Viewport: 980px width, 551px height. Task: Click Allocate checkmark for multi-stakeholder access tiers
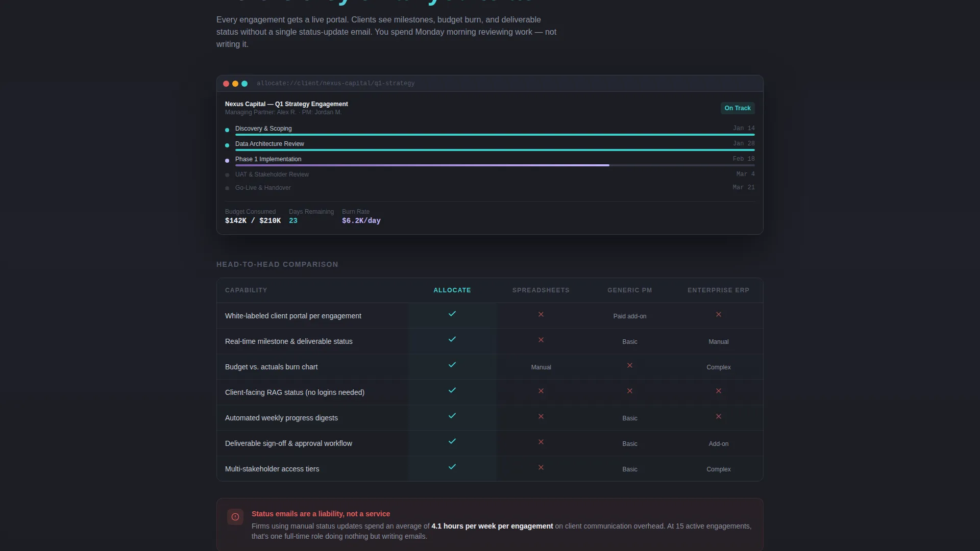(x=452, y=467)
